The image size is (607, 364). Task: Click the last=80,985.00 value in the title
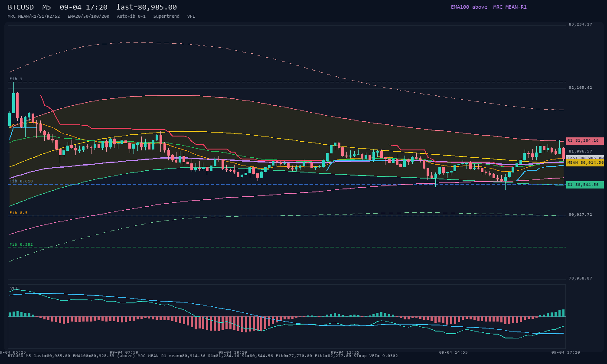point(147,7)
